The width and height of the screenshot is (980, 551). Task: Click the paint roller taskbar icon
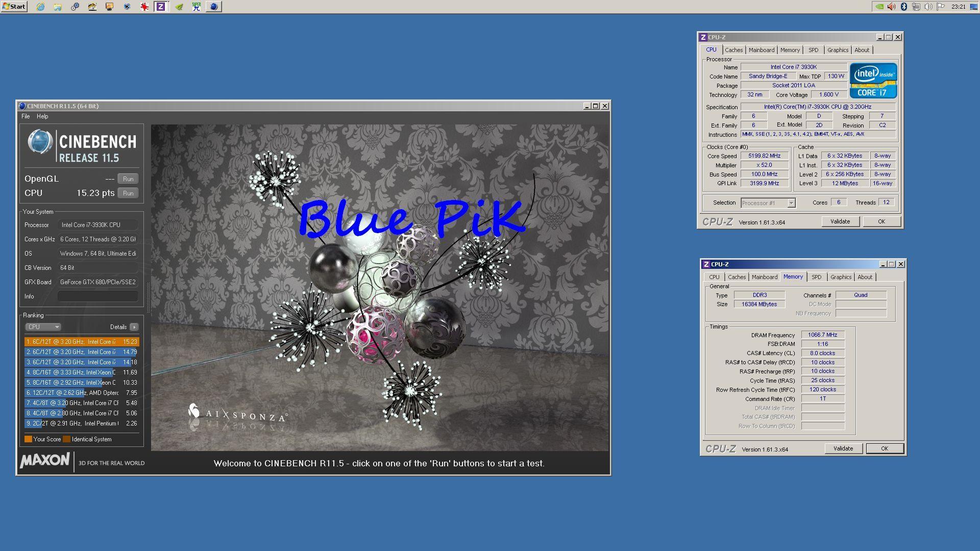tap(92, 7)
